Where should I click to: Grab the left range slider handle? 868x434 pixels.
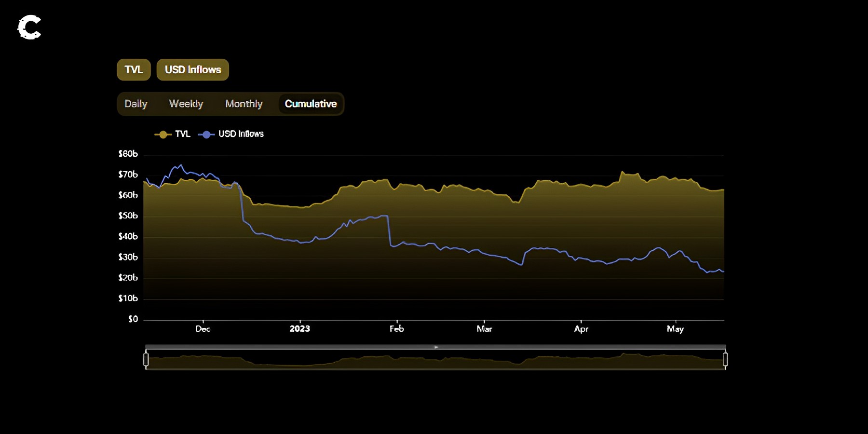pyautogui.click(x=146, y=360)
